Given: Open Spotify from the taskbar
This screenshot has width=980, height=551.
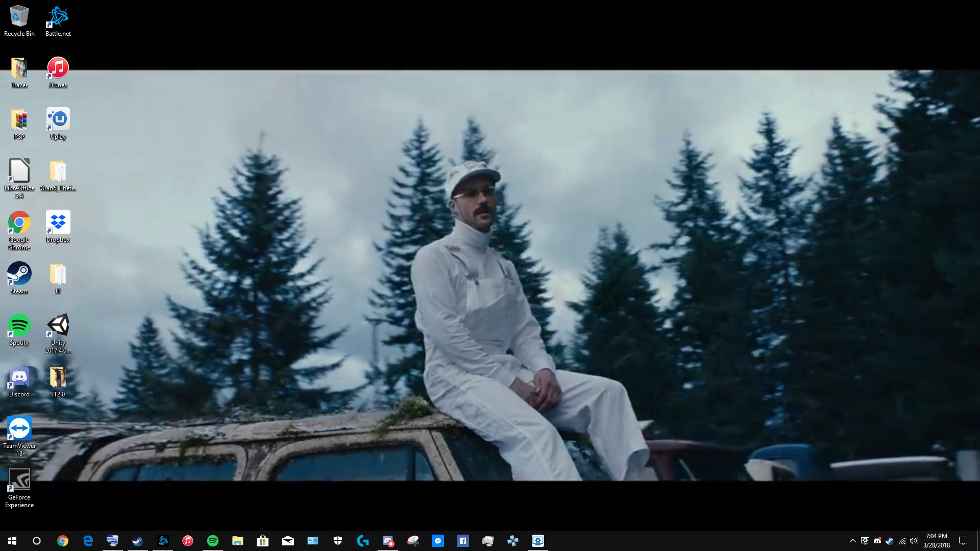Looking at the screenshot, I should point(212,541).
